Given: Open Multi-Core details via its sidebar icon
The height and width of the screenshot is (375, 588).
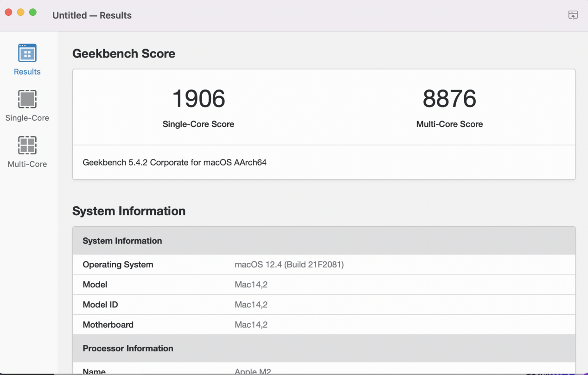Looking at the screenshot, I should (x=27, y=145).
